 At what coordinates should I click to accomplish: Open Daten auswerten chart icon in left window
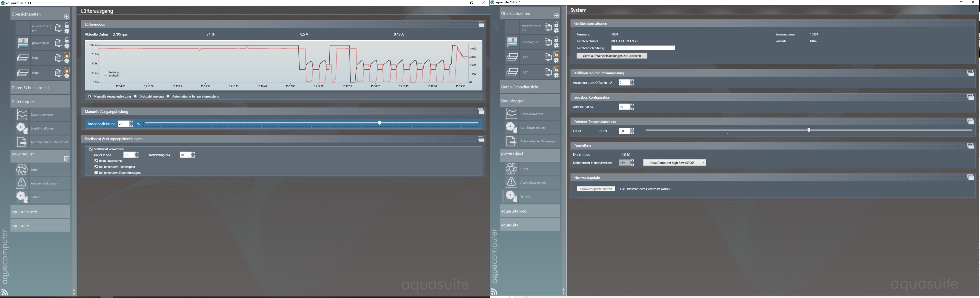[x=22, y=114]
